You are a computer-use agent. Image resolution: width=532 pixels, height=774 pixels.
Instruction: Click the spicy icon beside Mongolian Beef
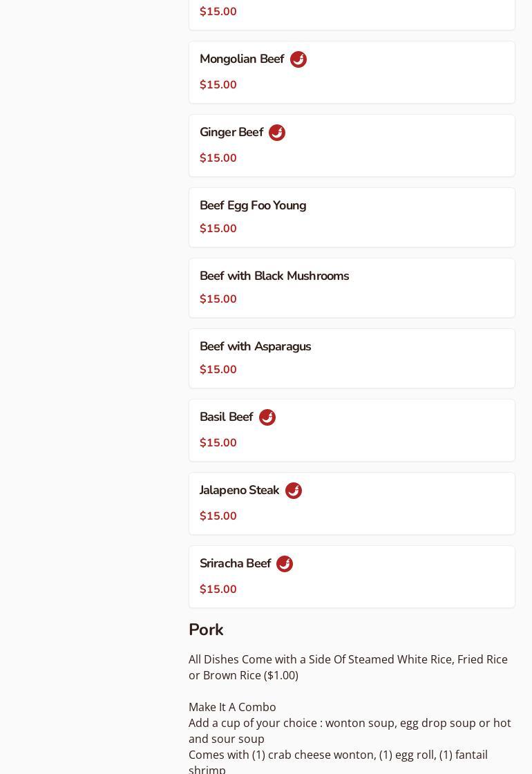tap(298, 59)
